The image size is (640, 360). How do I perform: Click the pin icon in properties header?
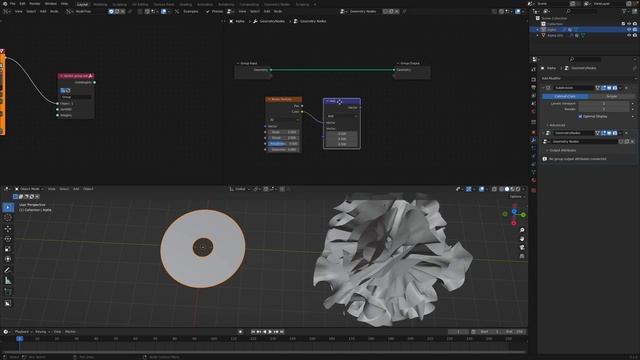[635, 68]
